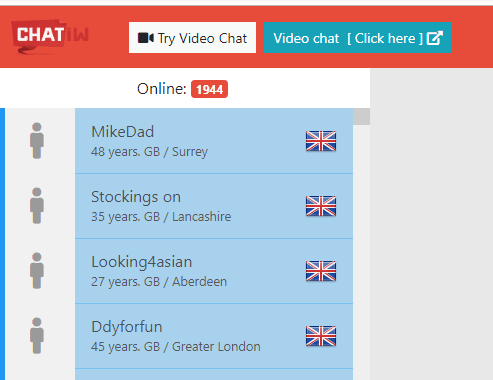Image resolution: width=493 pixels, height=380 pixels.
Task: Click the camera icon in Try Video Chat
Action: (x=146, y=38)
